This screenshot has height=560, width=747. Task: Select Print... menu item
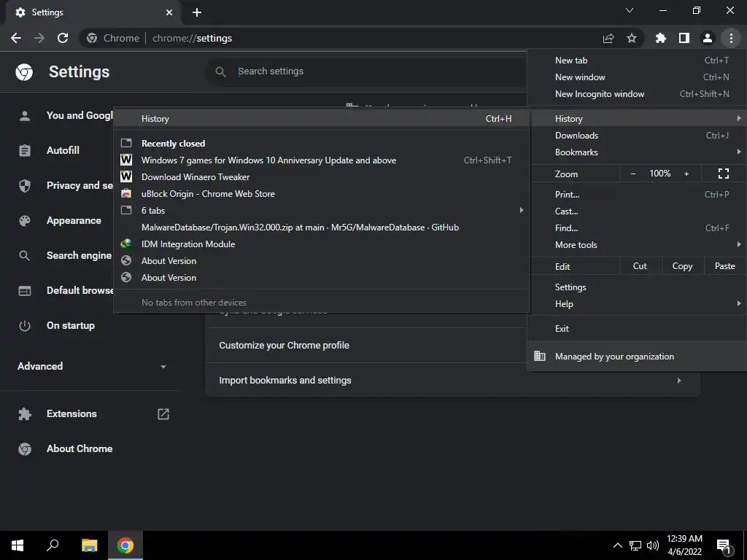pyautogui.click(x=637, y=194)
